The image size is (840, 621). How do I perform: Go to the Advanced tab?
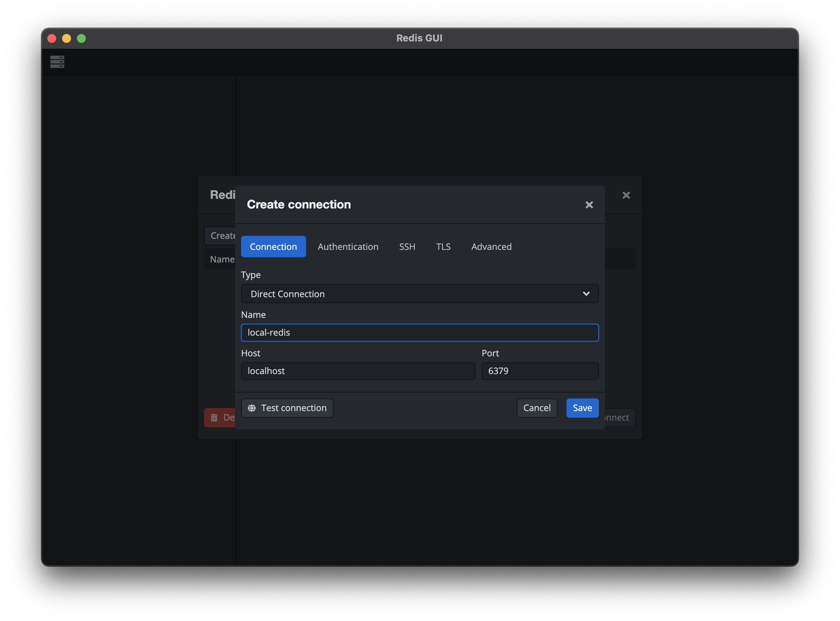(491, 247)
